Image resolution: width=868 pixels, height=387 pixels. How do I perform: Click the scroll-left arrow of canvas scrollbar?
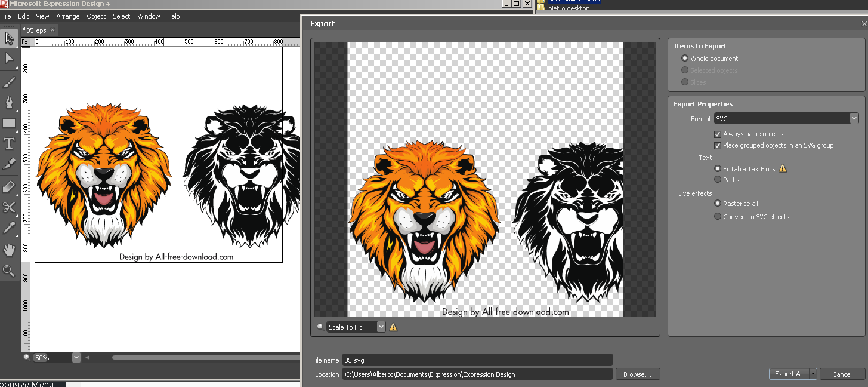coord(88,357)
